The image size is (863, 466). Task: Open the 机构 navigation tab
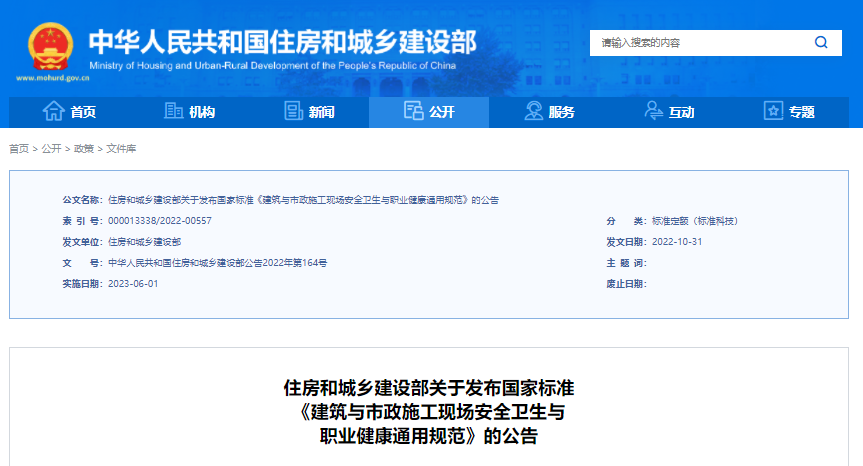189,112
